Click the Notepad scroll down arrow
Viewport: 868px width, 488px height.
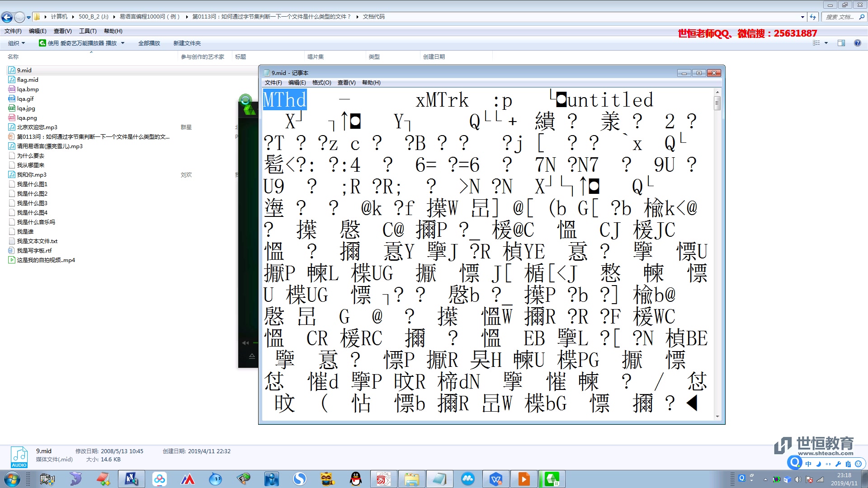[717, 416]
